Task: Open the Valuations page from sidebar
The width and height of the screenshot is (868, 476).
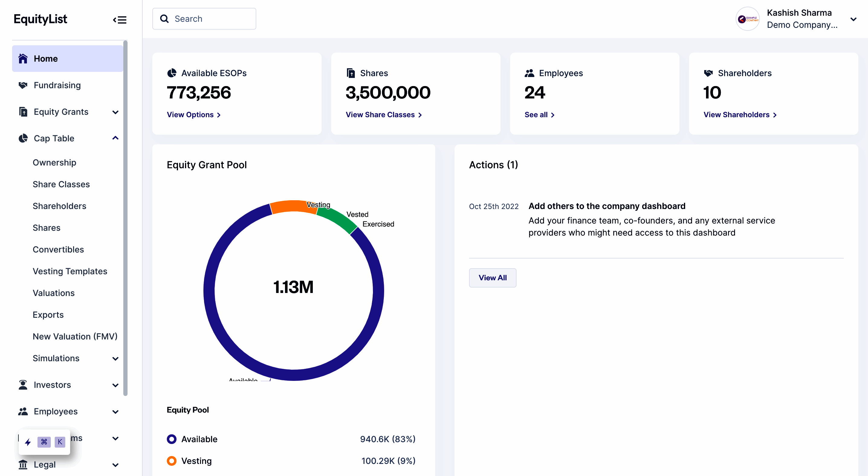Action: 53,293
